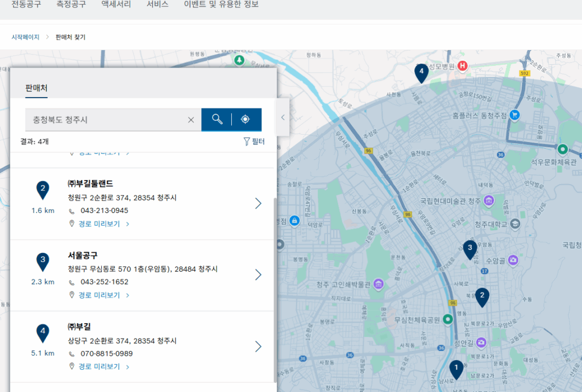Click the 수암골 camera icon

tap(513, 260)
